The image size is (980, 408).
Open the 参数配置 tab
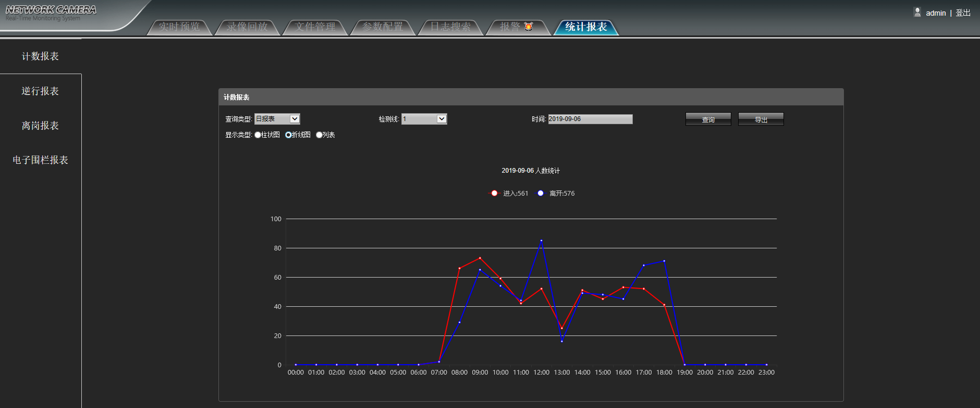pyautogui.click(x=383, y=27)
